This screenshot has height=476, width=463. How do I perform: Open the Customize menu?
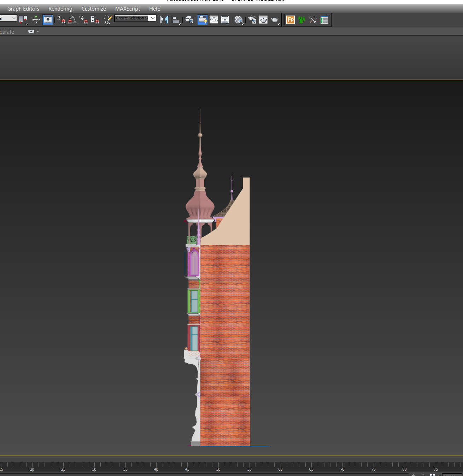point(94,9)
